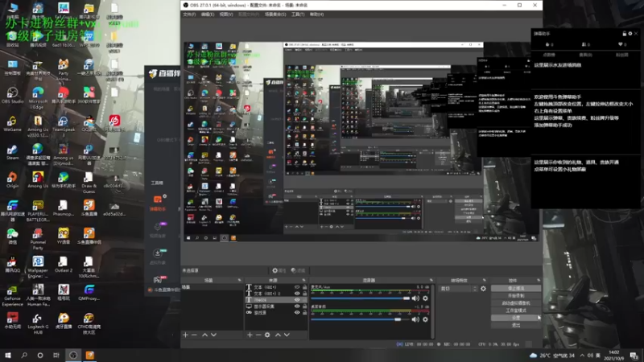Click the 开始录制 start recording button

click(516, 295)
